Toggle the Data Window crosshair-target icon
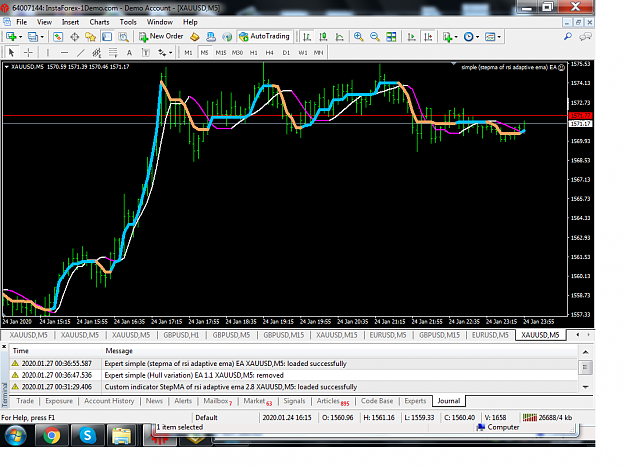Image resolution: width=625 pixels, height=469 pixels. 74,37
